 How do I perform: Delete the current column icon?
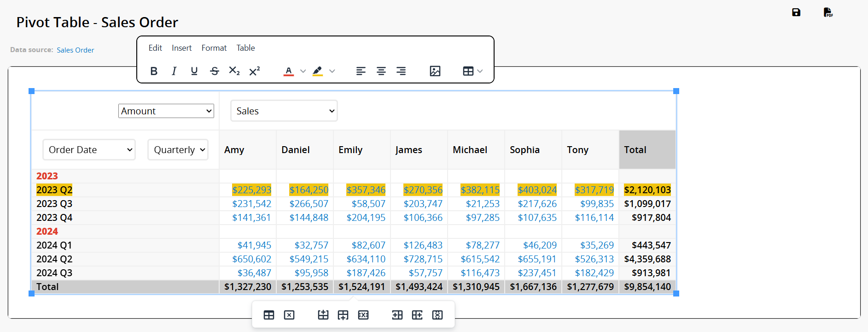437,315
